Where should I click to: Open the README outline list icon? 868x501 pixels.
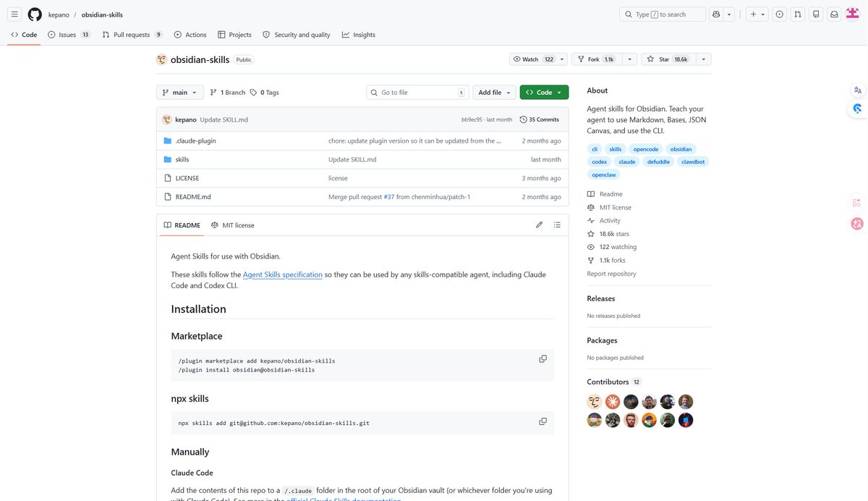557,225
